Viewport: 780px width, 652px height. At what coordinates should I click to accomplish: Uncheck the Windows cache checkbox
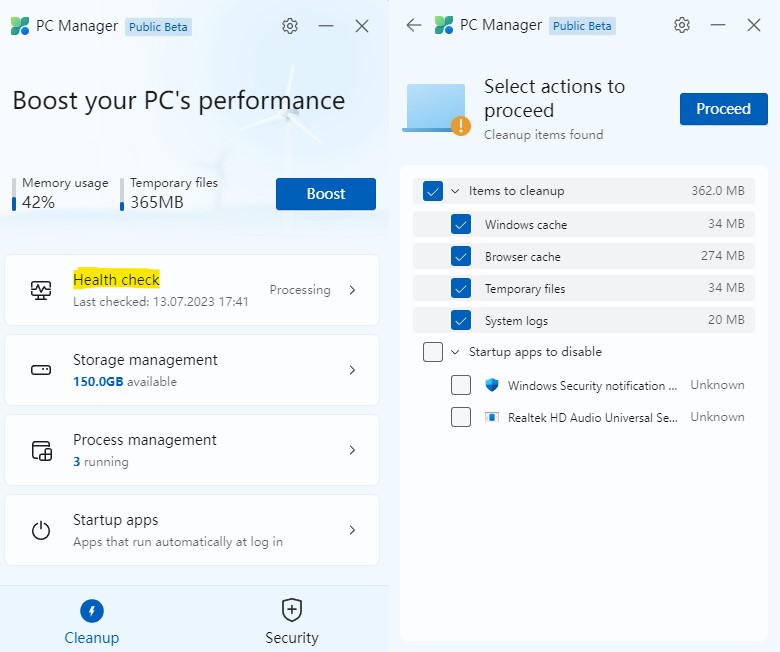coord(461,224)
